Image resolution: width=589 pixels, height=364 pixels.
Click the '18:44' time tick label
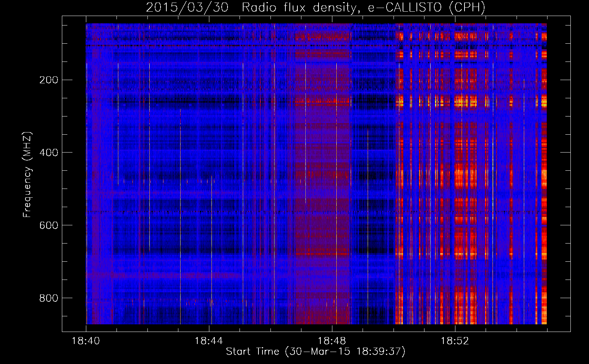pyautogui.click(x=209, y=341)
